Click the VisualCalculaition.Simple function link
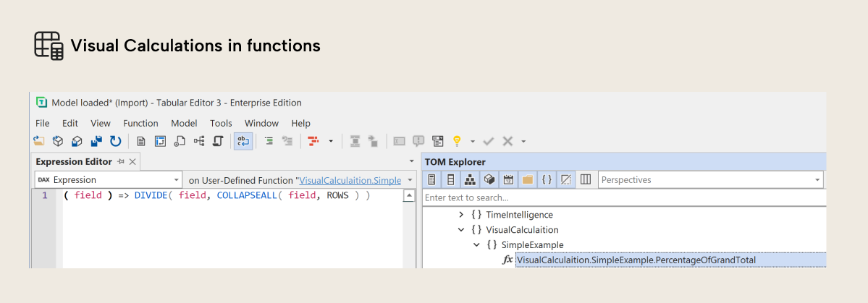The width and height of the screenshot is (868, 303). pyautogui.click(x=350, y=180)
